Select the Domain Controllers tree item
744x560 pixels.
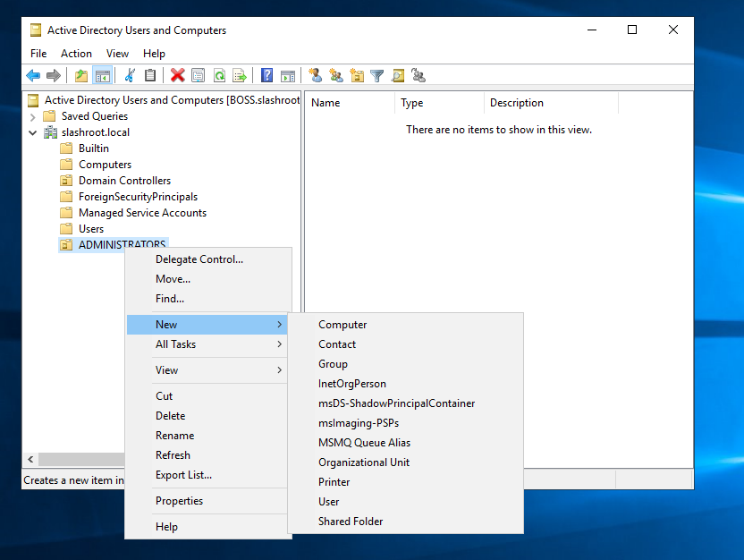point(124,181)
